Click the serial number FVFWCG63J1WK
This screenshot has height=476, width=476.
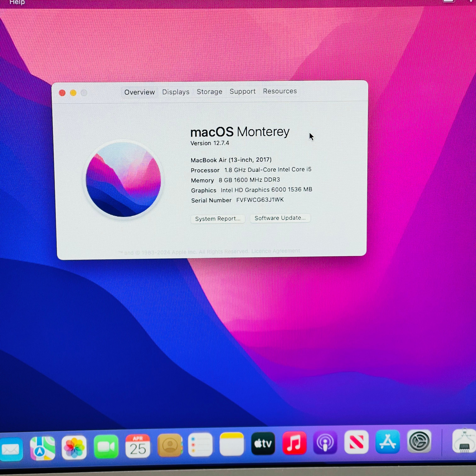260,200
